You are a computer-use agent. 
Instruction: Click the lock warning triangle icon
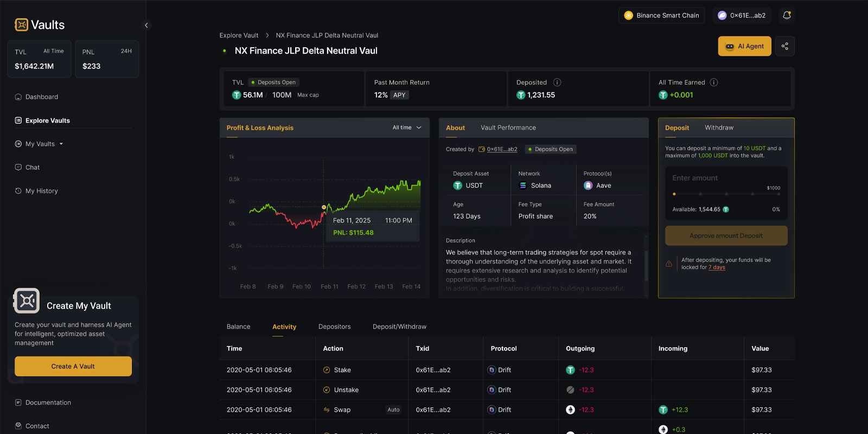coord(669,264)
